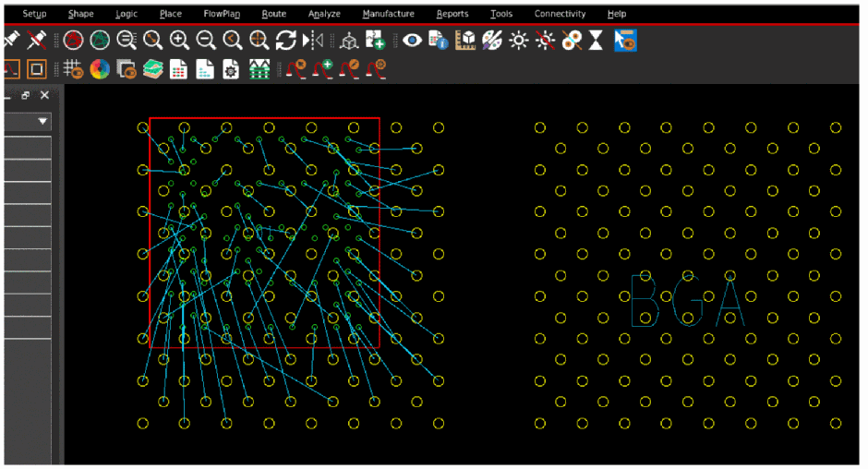
Task: Open Constraint Manager red-green sheet icon
Action: coord(178,69)
